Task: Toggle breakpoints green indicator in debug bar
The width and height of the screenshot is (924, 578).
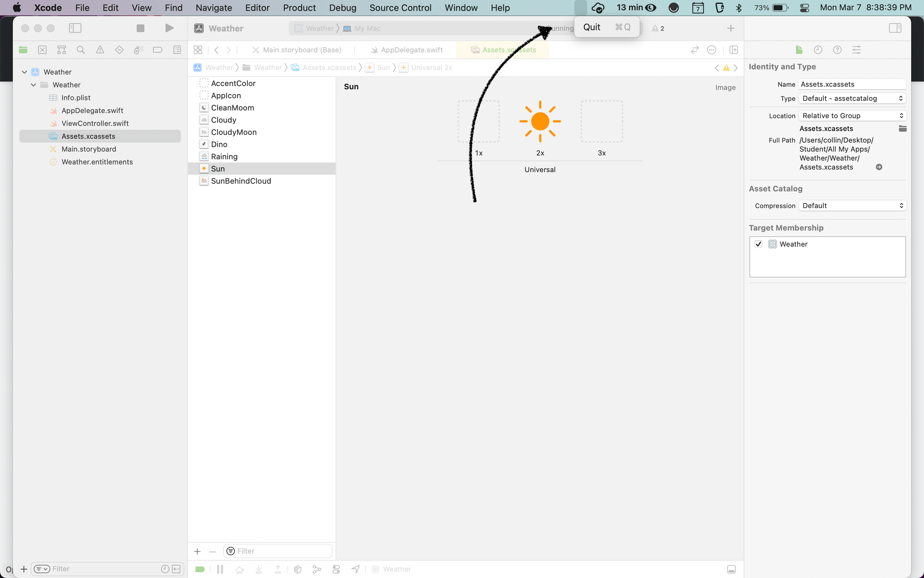Action: click(200, 569)
